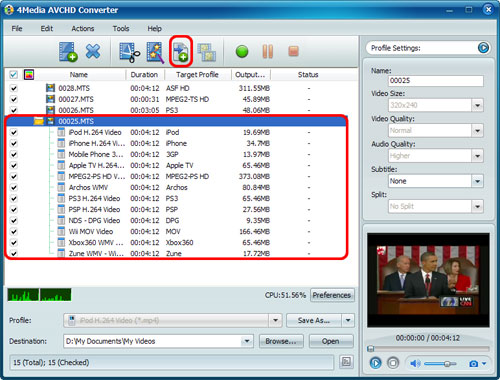Viewport: 500px width, 380px height.
Task: Open the Split dropdown
Action: click(477, 206)
